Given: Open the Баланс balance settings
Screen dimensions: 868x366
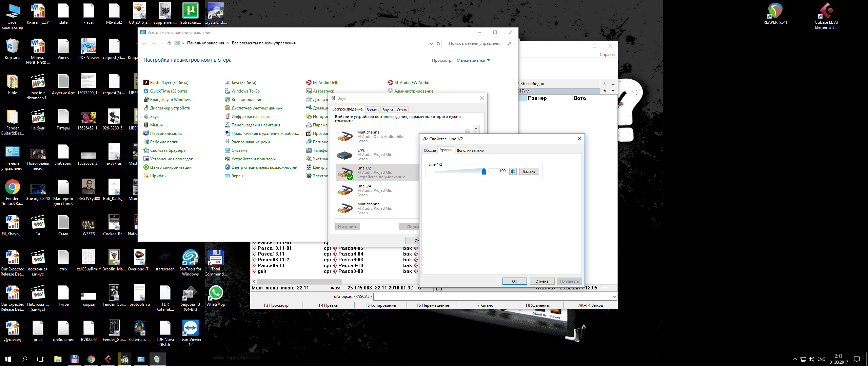Looking at the screenshot, I should (529, 171).
